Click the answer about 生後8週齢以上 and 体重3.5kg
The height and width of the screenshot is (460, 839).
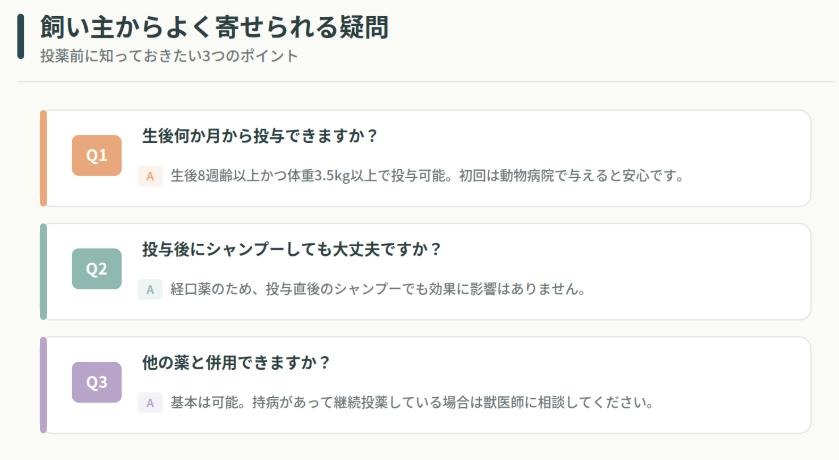pos(427,177)
